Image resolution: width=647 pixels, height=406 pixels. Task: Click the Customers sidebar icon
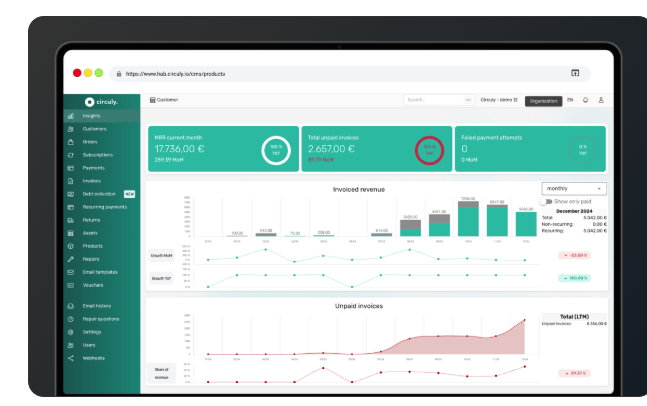tap(70, 129)
